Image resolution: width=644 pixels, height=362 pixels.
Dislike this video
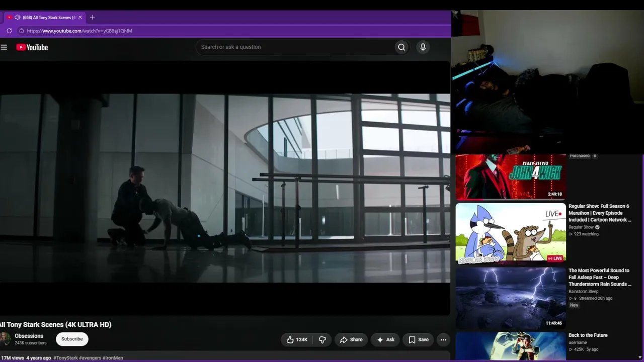coord(323,340)
